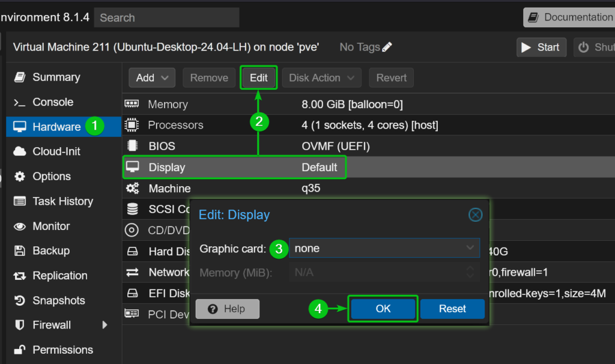This screenshot has width=615, height=364.
Task: Click the SCSI Controller database icon
Action: click(133, 209)
